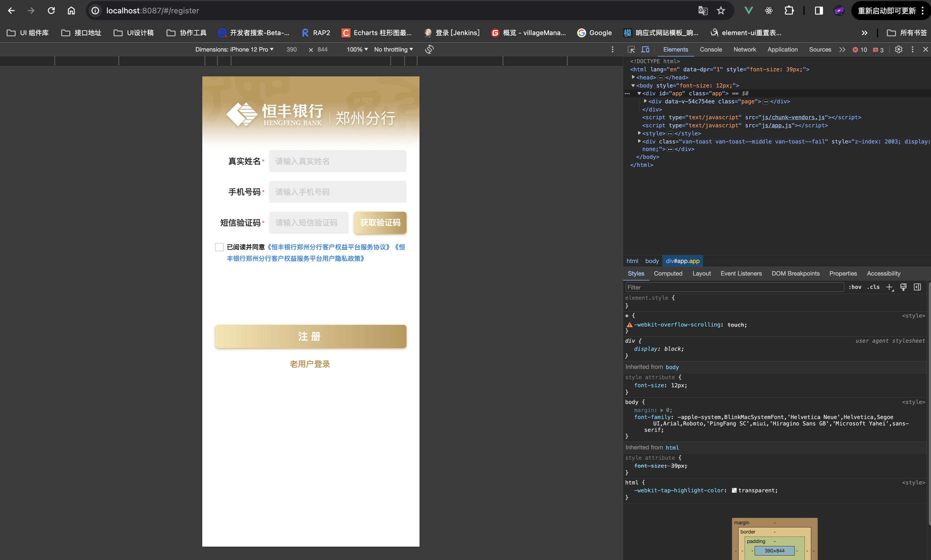Open the UI 组件库 bookmark folder
Image resolution: width=931 pixels, height=560 pixels.
coord(28,33)
